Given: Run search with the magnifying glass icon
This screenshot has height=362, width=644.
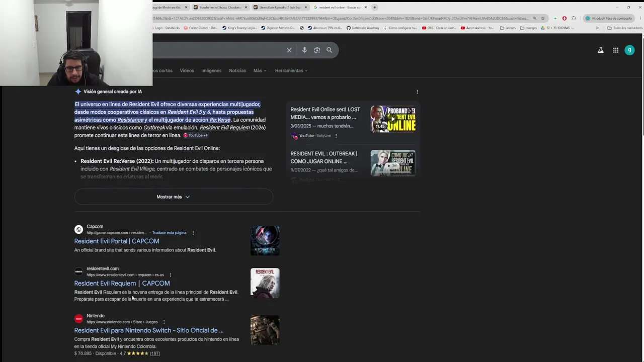Looking at the screenshot, I should [x=329, y=50].
